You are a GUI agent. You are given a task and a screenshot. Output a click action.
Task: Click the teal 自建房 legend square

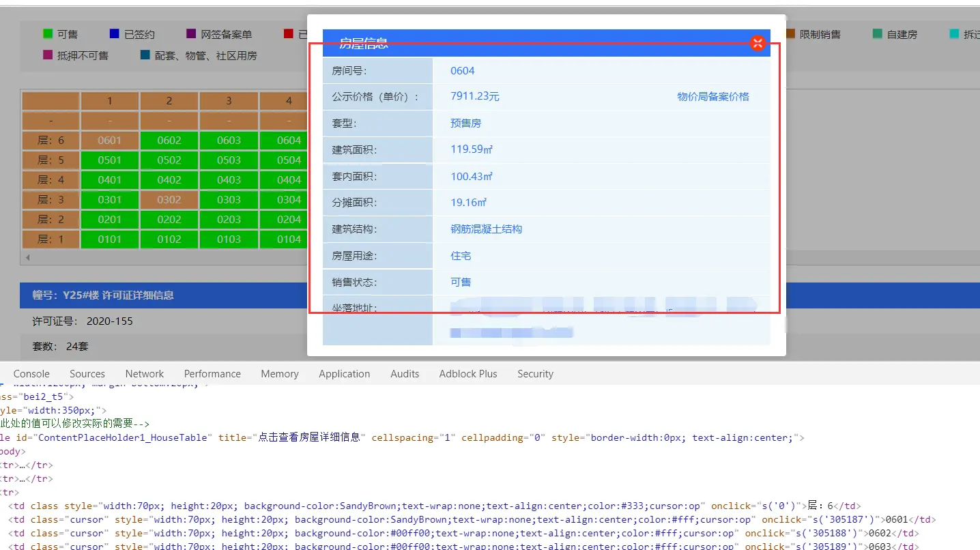tap(877, 34)
